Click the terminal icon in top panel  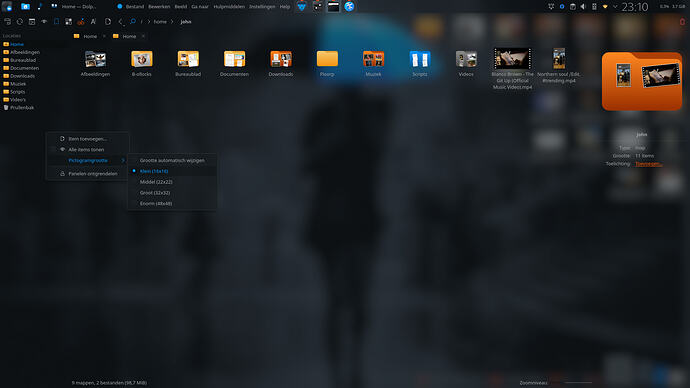coord(333,7)
